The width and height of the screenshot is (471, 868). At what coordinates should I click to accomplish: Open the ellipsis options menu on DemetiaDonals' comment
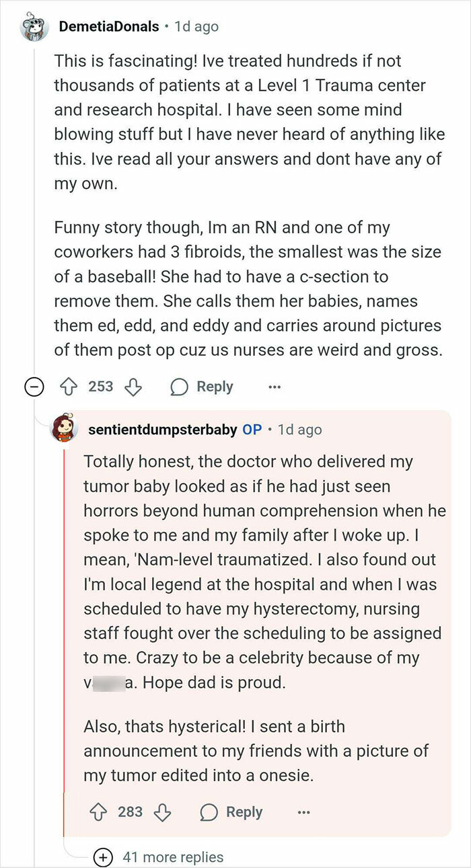point(275,386)
